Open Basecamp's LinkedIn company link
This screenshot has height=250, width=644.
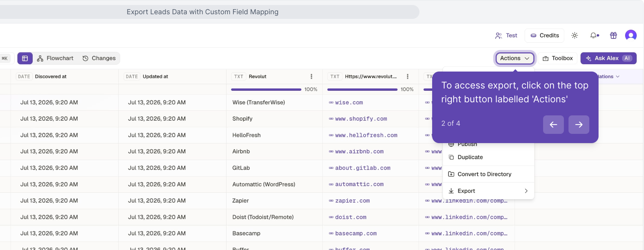coord(470,233)
